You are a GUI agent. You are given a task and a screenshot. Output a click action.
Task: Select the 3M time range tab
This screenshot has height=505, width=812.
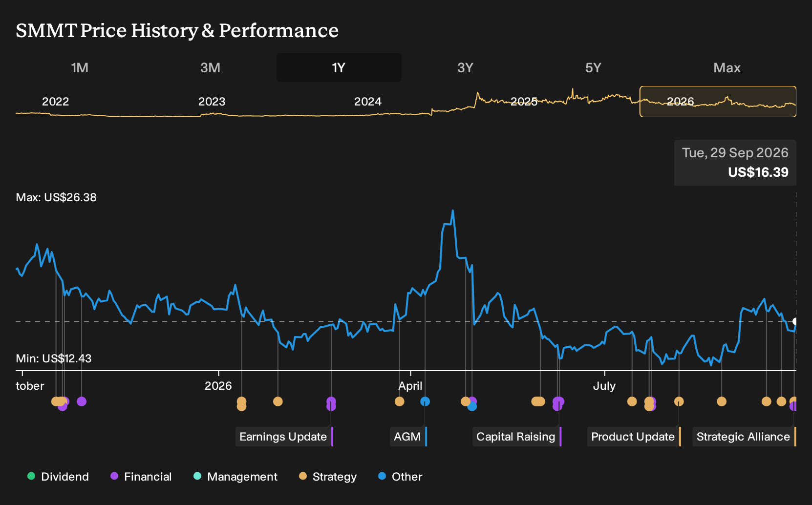(x=210, y=67)
